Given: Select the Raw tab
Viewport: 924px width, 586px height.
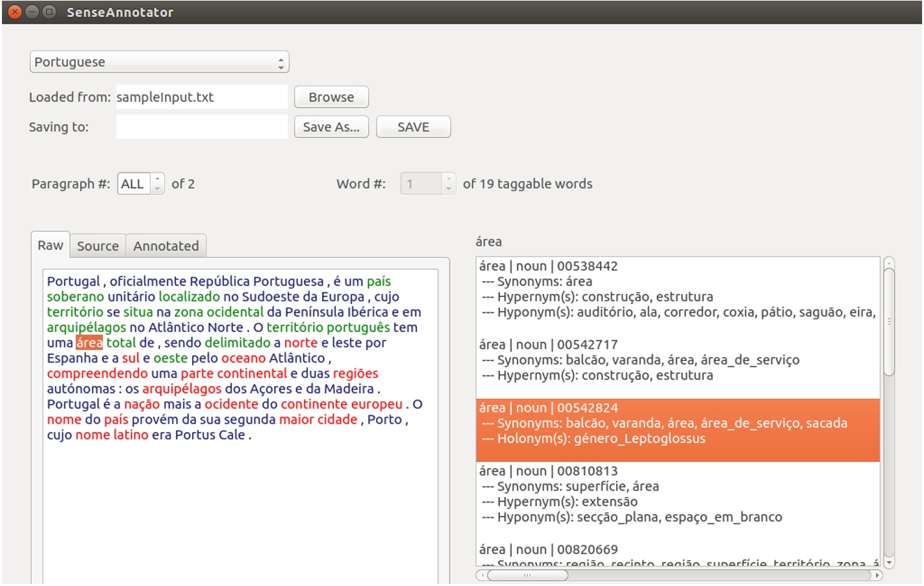Looking at the screenshot, I should [50, 246].
